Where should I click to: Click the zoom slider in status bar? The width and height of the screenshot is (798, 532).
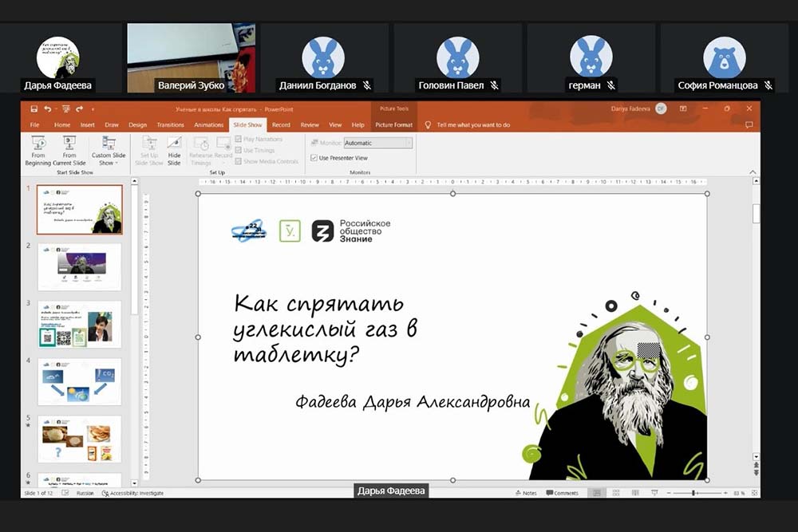693,493
